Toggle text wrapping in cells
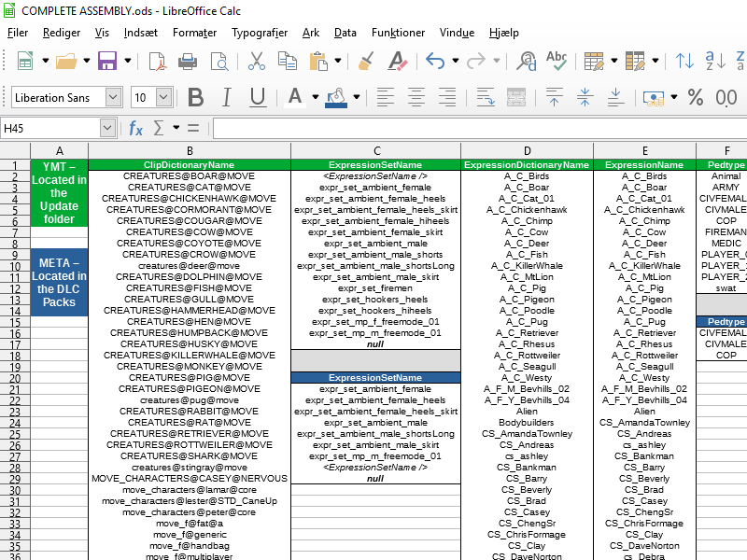This screenshot has height=560, width=747. 486,97
